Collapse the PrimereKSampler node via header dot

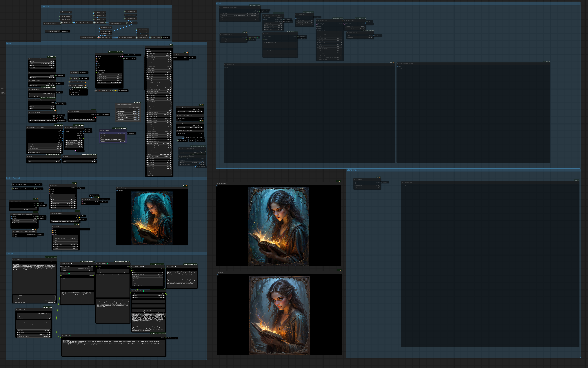point(97,54)
